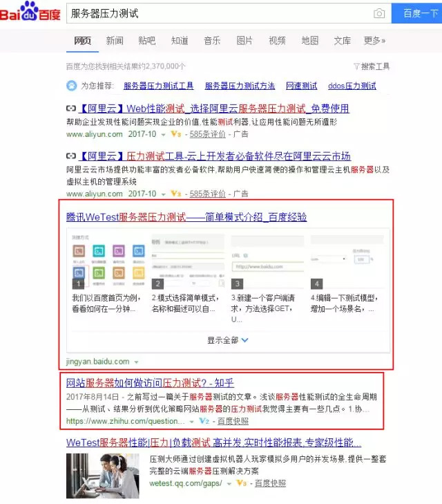
Task: Click the recommendation robot icon
Action: 72,86
